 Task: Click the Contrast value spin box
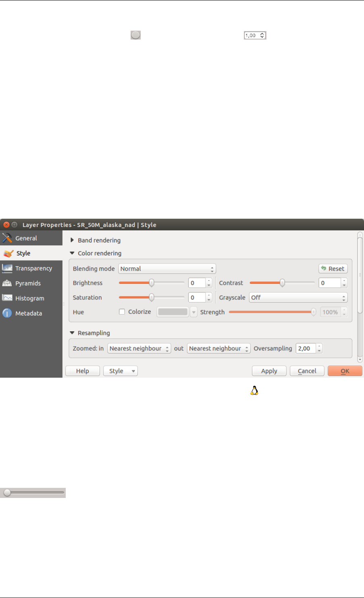[333, 283]
